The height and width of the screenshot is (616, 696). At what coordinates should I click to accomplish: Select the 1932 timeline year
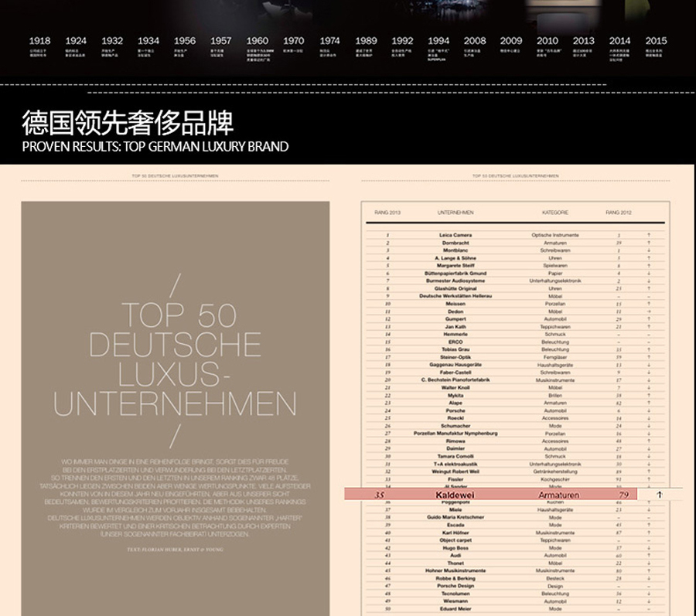click(x=112, y=41)
